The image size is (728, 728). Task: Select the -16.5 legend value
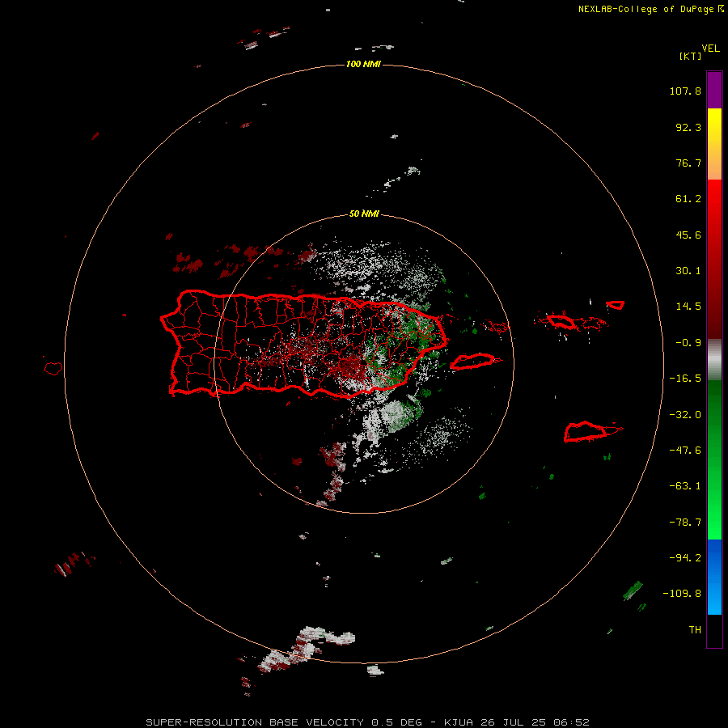coord(685,379)
